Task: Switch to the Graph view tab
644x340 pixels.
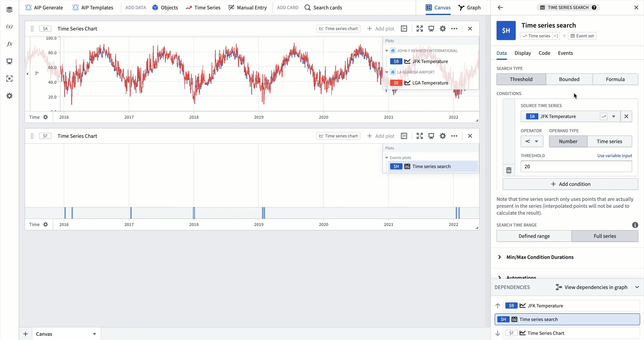Action: point(469,7)
